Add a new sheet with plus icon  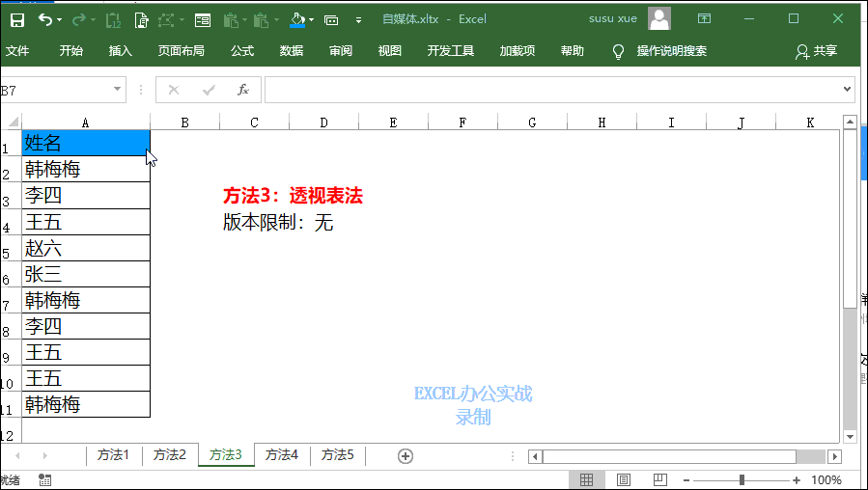(x=406, y=455)
